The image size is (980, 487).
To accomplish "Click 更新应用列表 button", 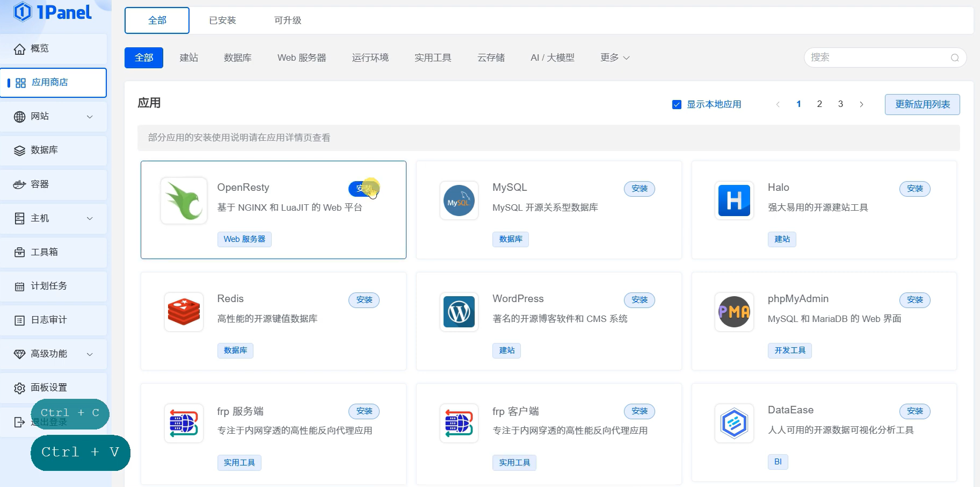I will tap(923, 104).
